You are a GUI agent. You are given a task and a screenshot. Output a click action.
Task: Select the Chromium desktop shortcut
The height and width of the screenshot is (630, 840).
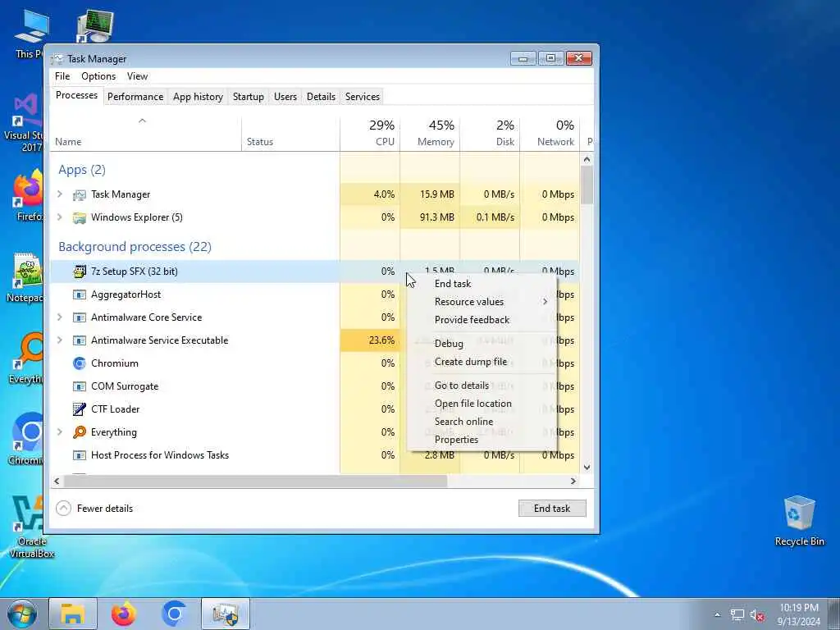pyautogui.click(x=27, y=438)
